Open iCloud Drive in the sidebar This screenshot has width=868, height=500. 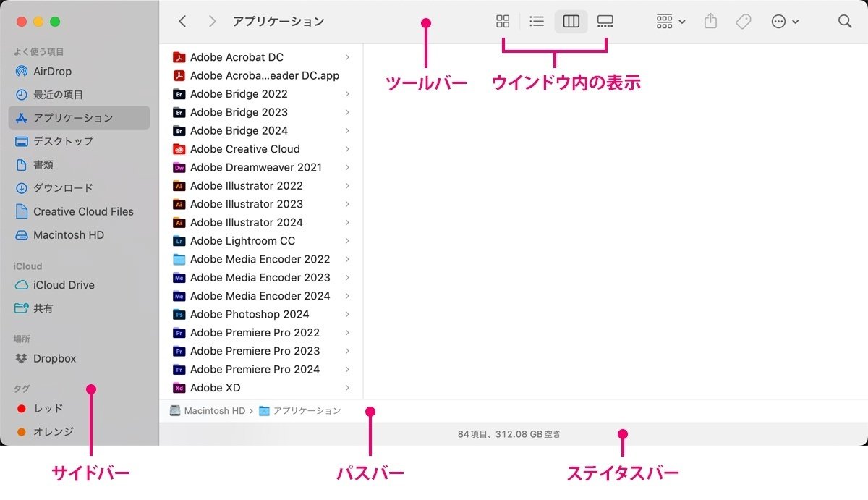(79, 285)
